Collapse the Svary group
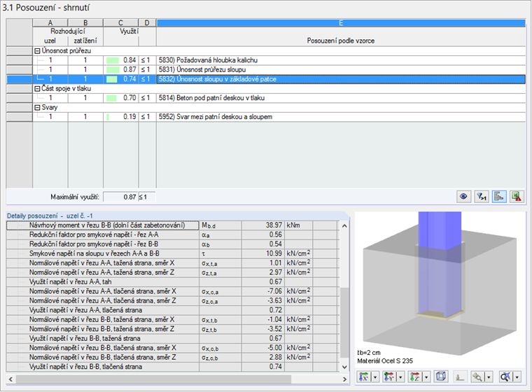 [37, 108]
